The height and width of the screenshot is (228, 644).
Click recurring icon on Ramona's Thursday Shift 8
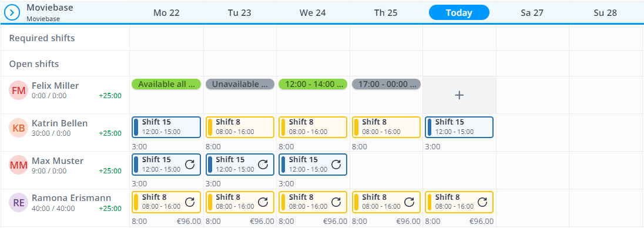click(x=410, y=202)
